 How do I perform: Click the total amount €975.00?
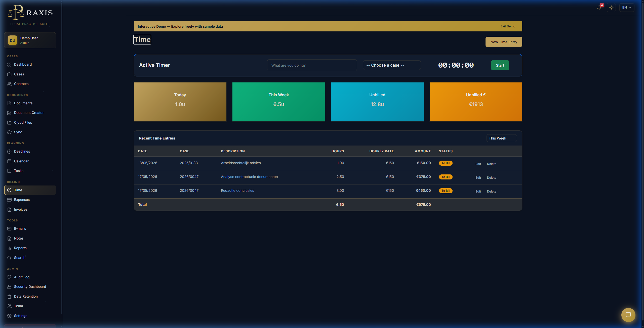[423, 205]
